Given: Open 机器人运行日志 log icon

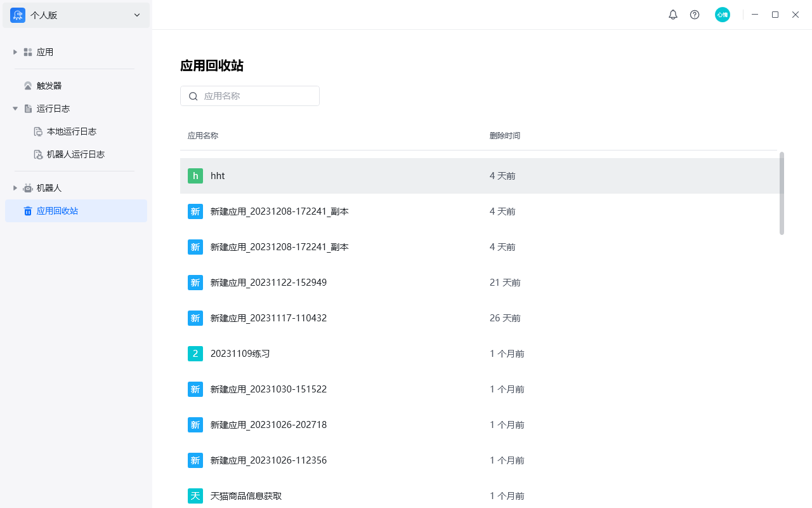Looking at the screenshot, I should point(38,154).
